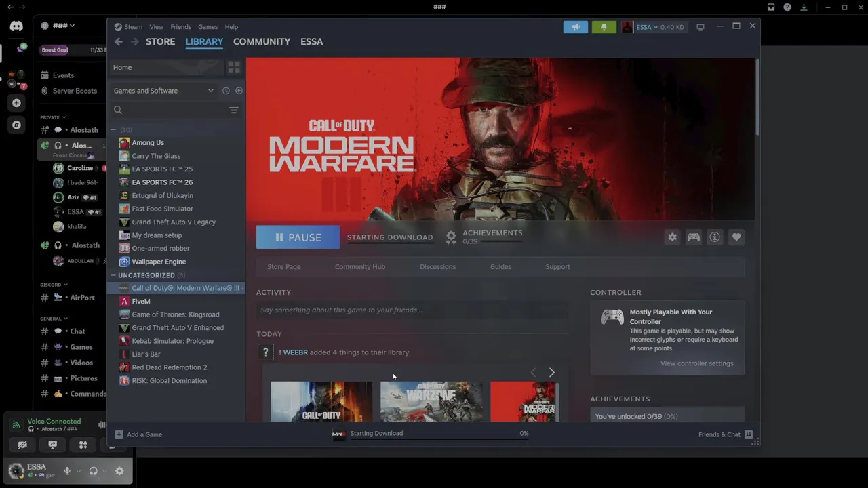Open the Help menu
The image size is (868, 488).
coord(231,27)
